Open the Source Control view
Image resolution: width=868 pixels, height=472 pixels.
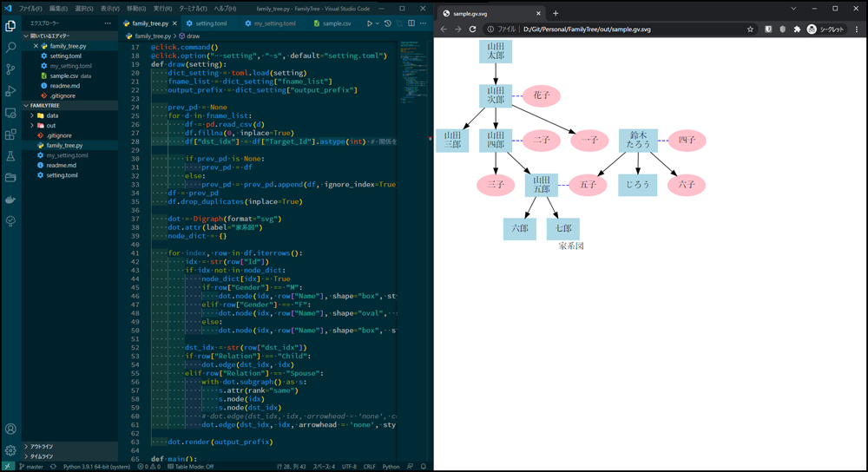tap(10, 69)
